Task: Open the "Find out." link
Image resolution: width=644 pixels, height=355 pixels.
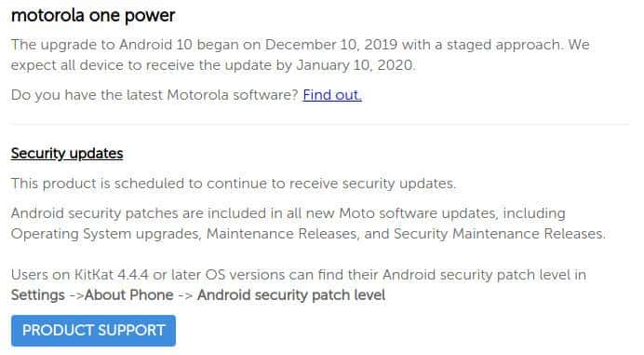Action: (x=332, y=95)
